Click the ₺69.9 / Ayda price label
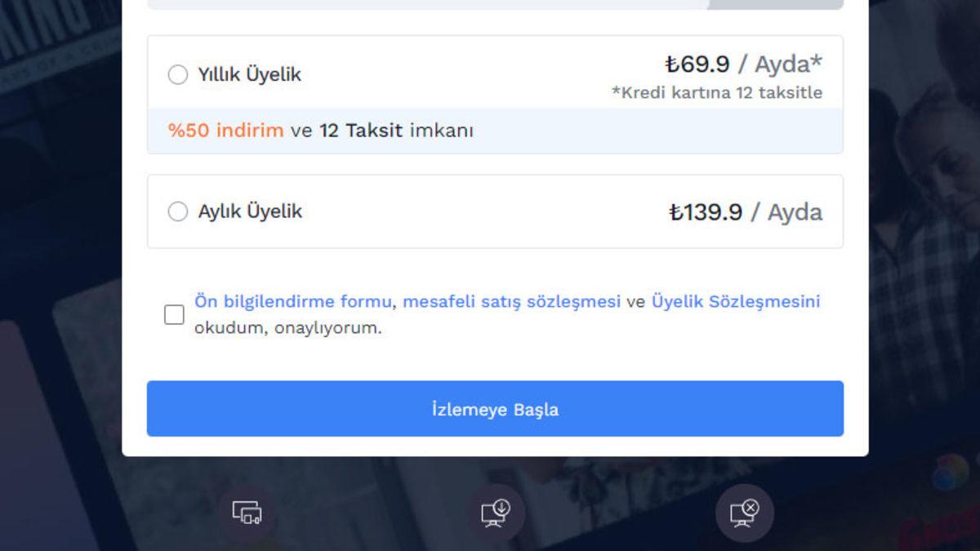Viewport: 980px width, 551px height. pyautogui.click(x=743, y=64)
